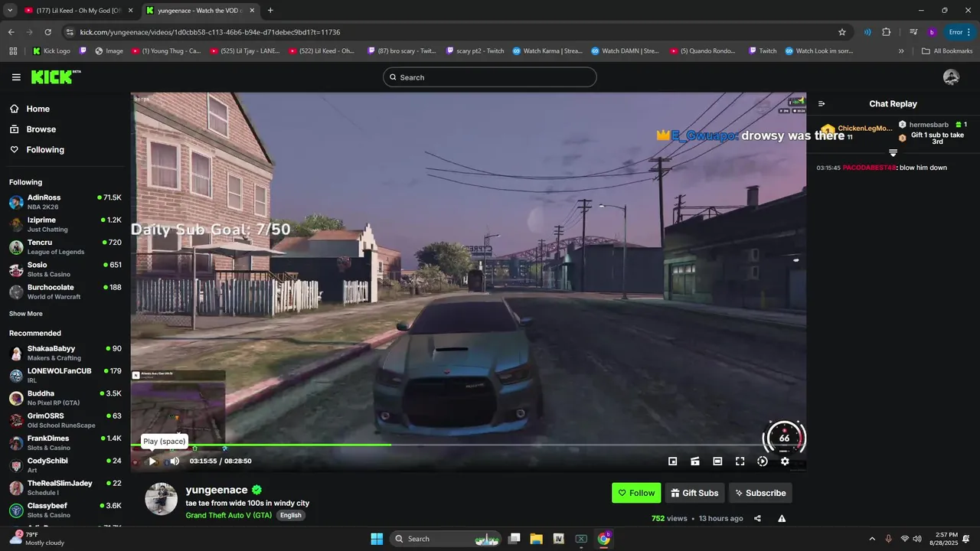Click the Chrome icon in the taskbar
Screen dimensions: 980x551
click(x=603, y=539)
